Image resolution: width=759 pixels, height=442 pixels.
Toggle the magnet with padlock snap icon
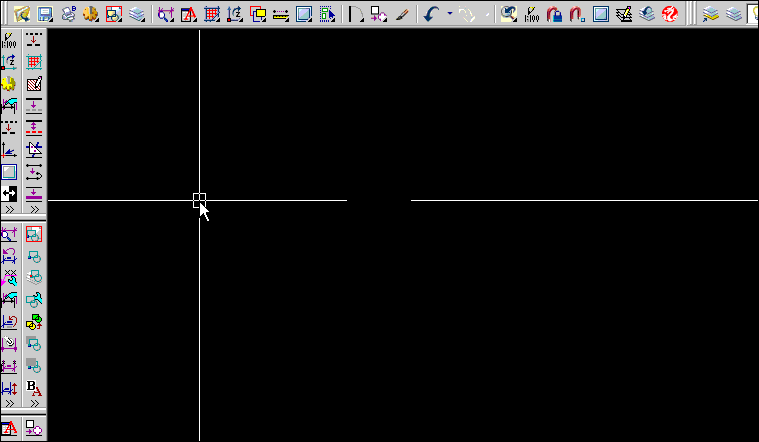(x=554, y=15)
